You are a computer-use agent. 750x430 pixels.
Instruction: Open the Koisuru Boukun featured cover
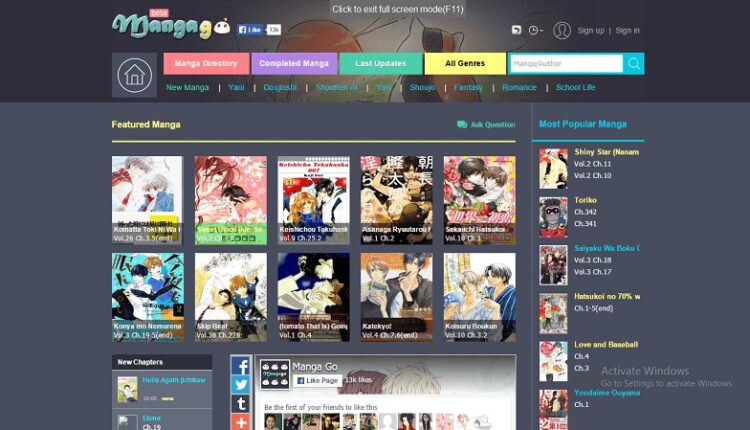point(479,297)
